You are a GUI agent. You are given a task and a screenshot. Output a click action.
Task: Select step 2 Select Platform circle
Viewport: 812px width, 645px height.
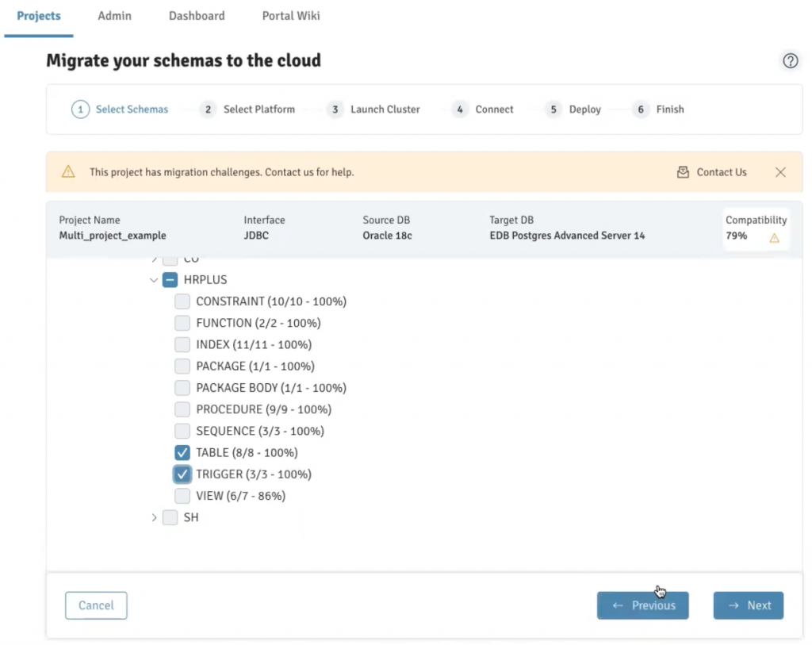pos(208,109)
